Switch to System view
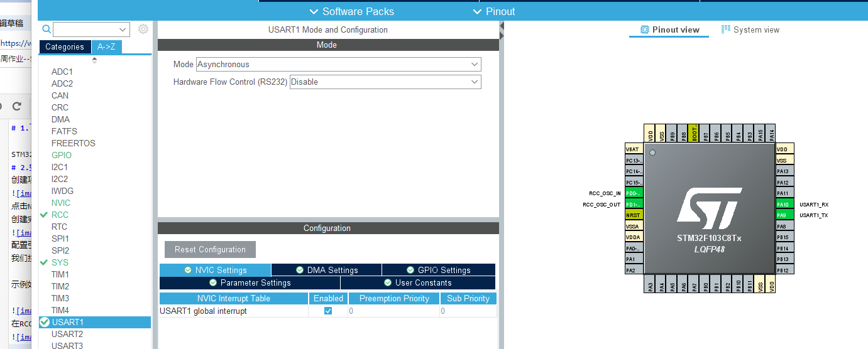 pyautogui.click(x=750, y=30)
